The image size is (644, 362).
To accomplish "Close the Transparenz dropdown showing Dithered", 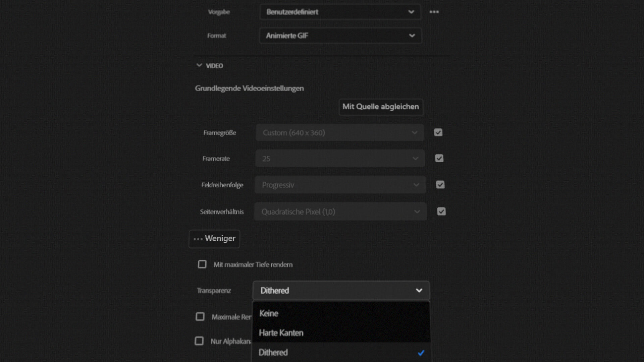I will (x=341, y=291).
